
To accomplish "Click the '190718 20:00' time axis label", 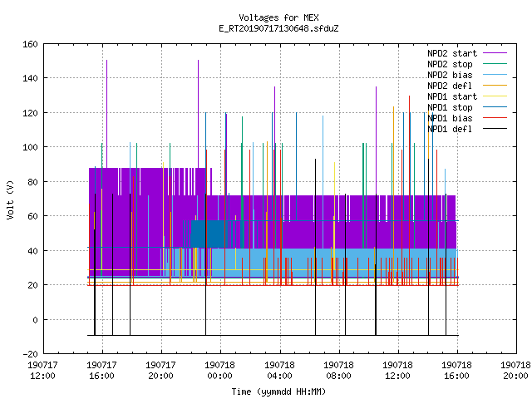I will [x=515, y=371].
